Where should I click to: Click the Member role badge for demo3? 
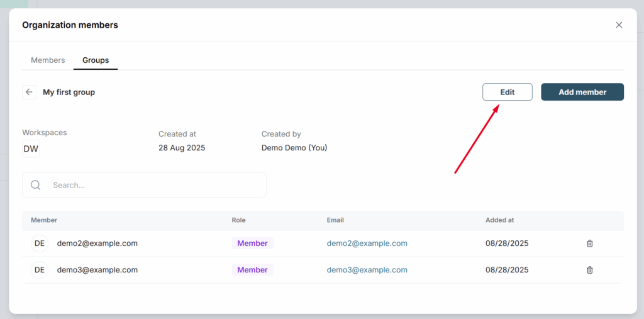point(253,270)
